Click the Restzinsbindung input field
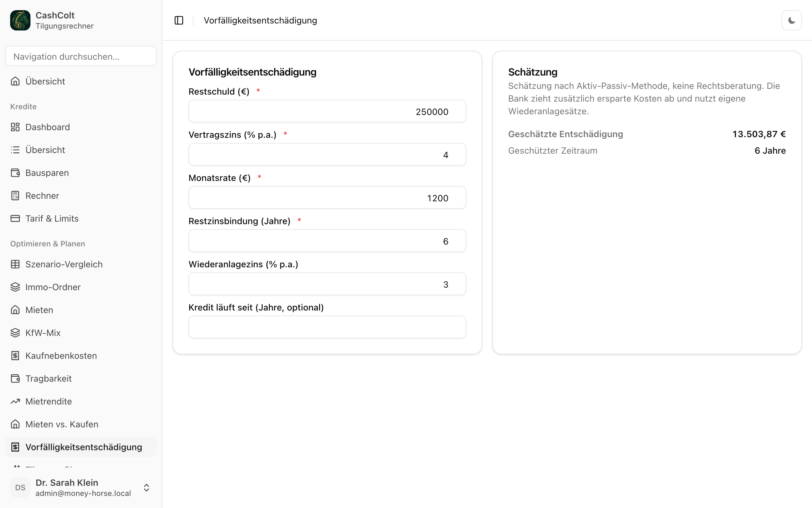Screen dimensions: 812x508 coord(327,241)
